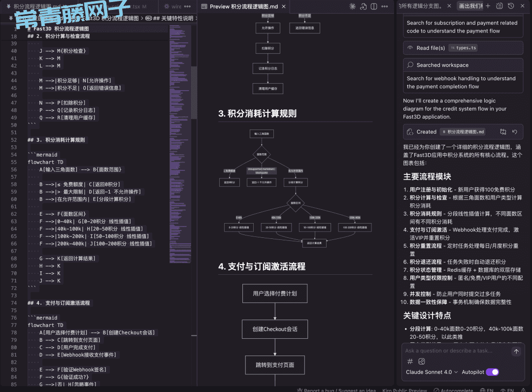Revert the created file with the undo icon

[x=515, y=131]
